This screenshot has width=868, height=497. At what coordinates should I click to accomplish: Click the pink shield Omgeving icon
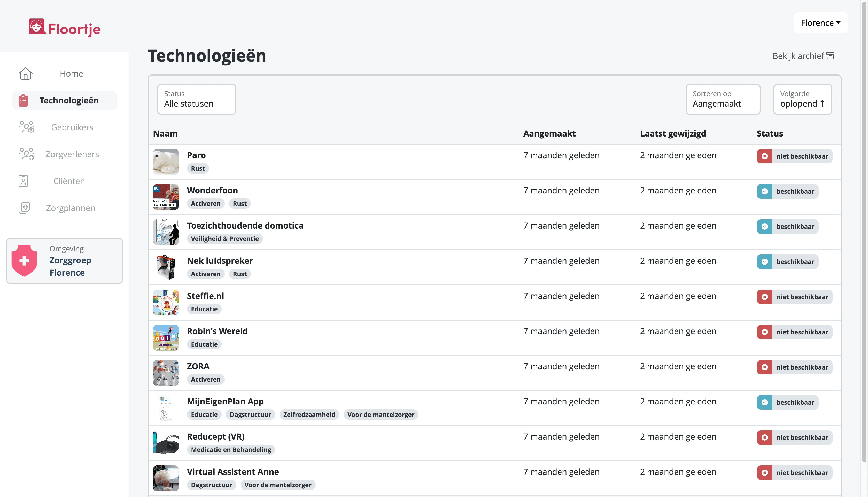pyautogui.click(x=24, y=260)
